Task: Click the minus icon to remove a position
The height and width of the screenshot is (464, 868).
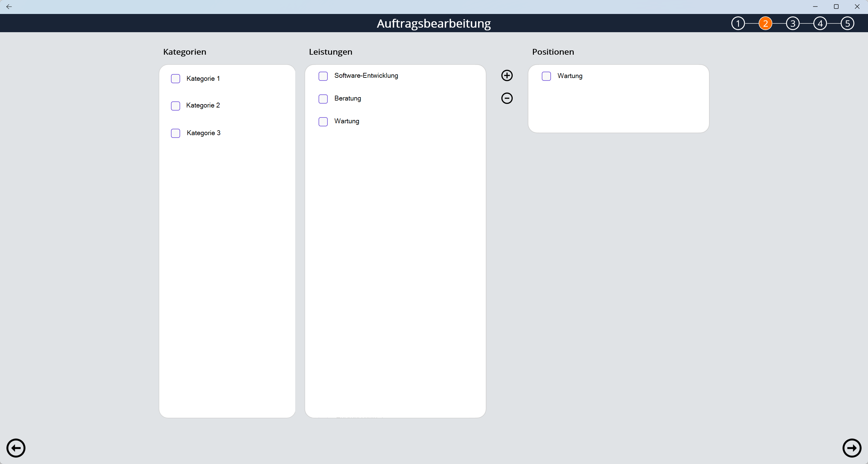Action: (x=507, y=98)
